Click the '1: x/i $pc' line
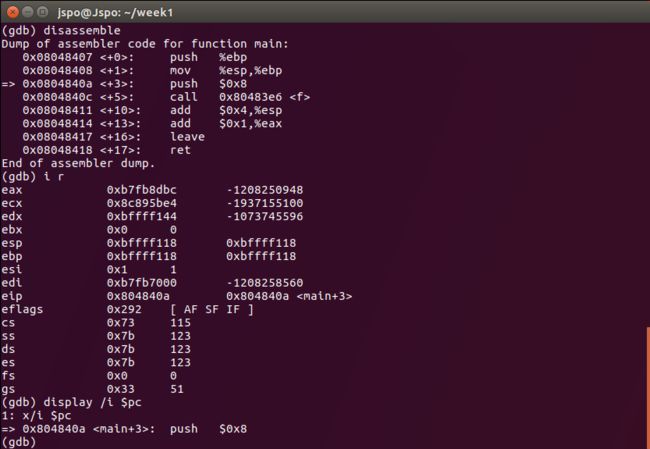 pyautogui.click(x=36, y=416)
